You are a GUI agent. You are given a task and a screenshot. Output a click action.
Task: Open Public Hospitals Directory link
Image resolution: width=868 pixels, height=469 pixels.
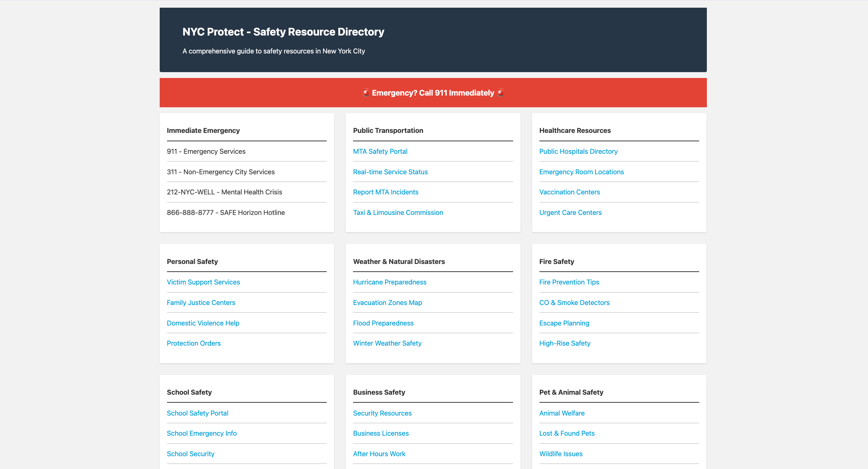pos(578,151)
